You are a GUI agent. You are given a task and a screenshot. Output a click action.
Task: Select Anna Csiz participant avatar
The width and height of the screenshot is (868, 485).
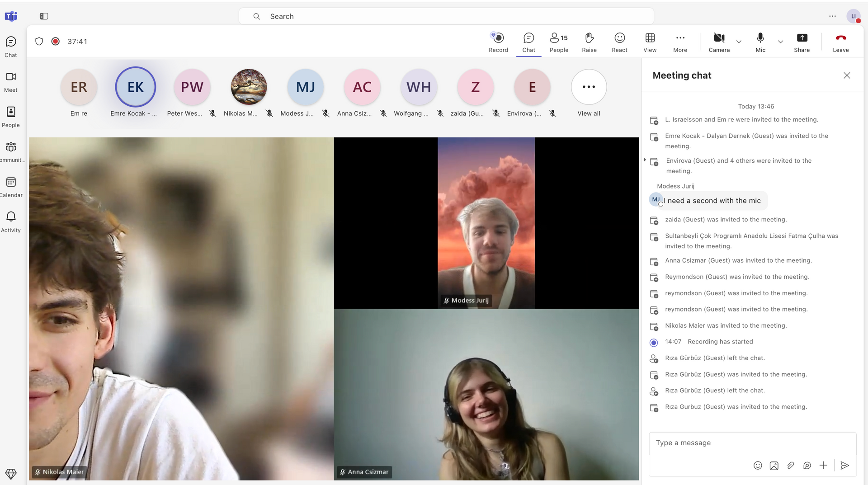[362, 87]
